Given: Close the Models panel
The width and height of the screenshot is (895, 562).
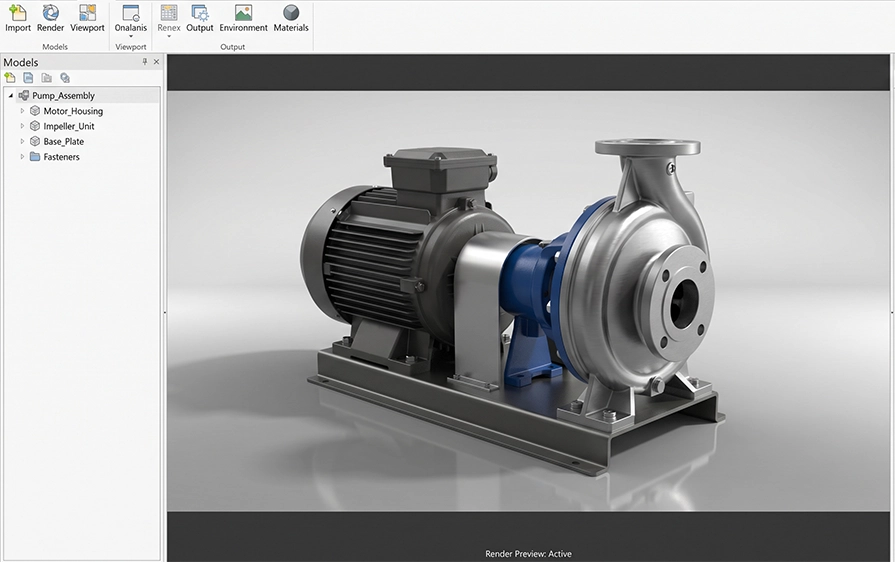Looking at the screenshot, I should [156, 62].
